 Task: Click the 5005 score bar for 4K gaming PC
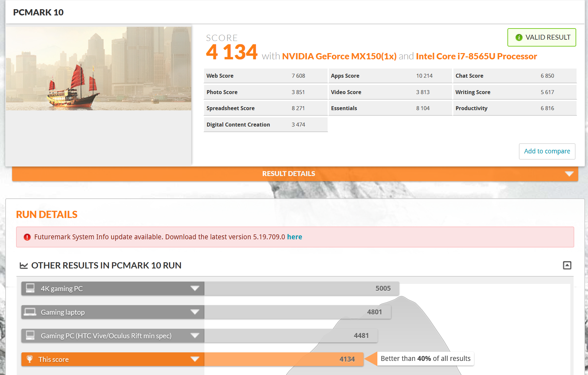[302, 288]
